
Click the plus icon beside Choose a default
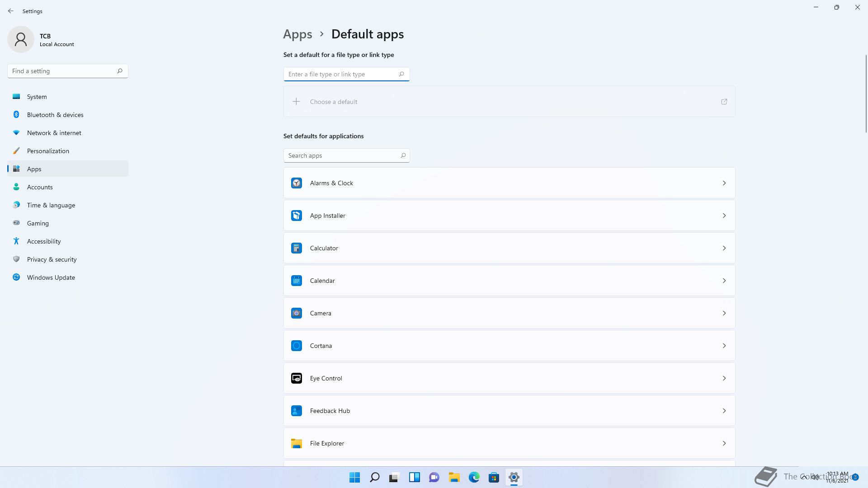pyautogui.click(x=296, y=102)
